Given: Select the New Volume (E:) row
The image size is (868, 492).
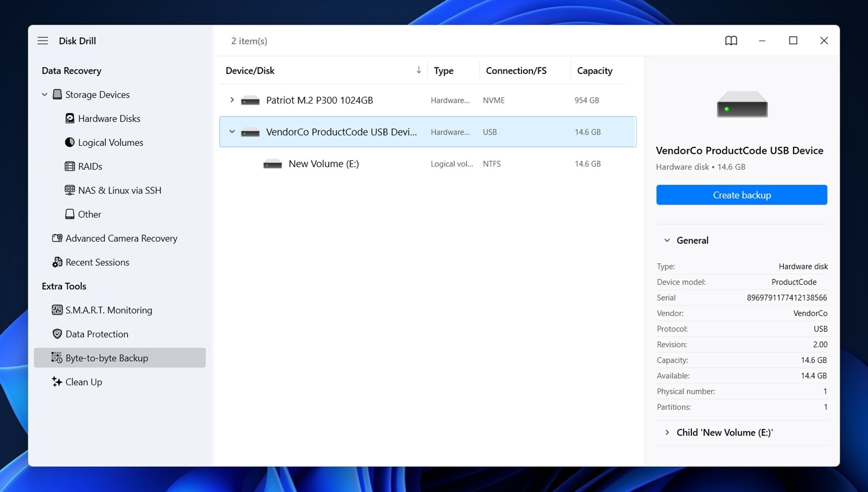Looking at the screenshot, I should (x=324, y=164).
